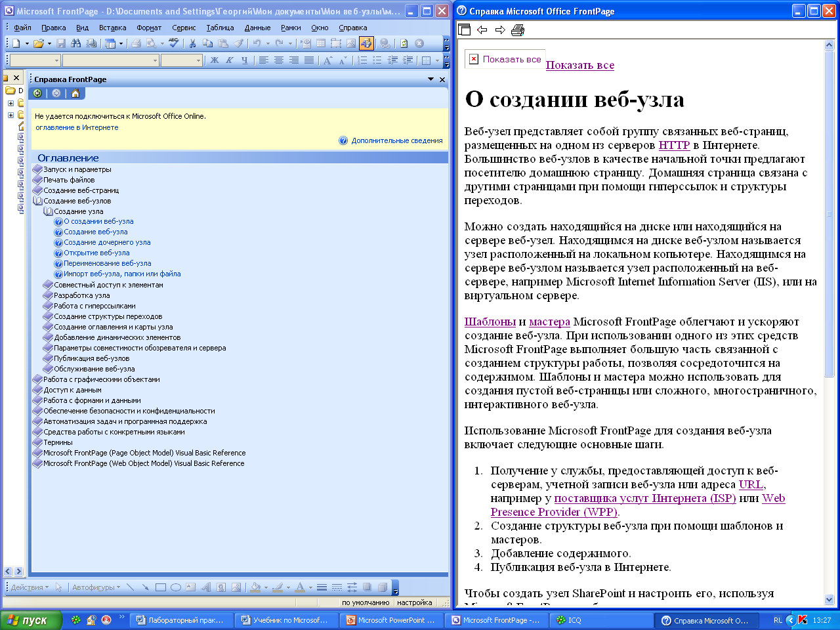840x630 pixels.
Task: Click the Forward arrow in the Help window toolbar
Action: click(x=500, y=30)
